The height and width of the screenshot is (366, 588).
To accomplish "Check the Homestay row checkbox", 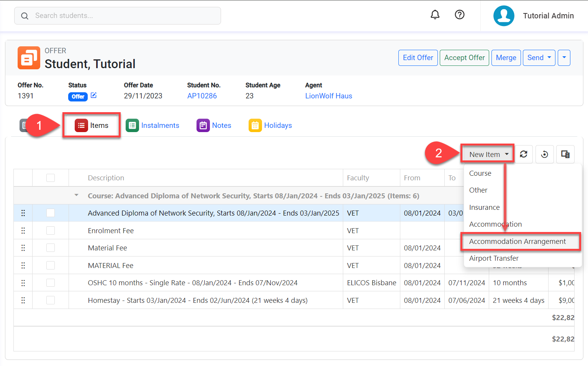I will (x=51, y=300).
